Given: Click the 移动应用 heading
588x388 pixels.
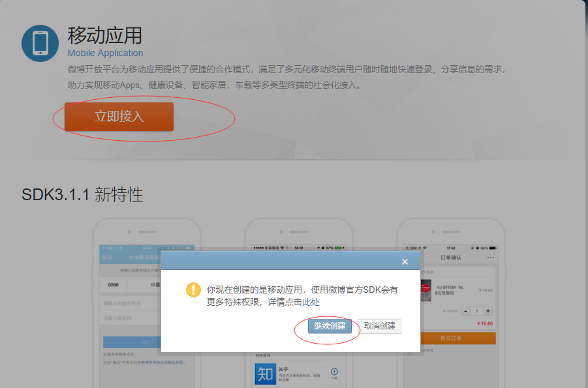Looking at the screenshot, I should (x=105, y=36).
